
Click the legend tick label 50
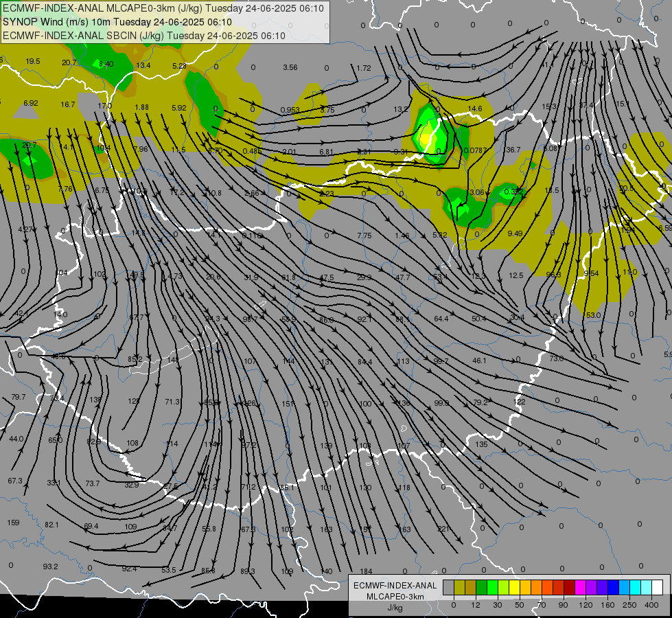tap(520, 605)
